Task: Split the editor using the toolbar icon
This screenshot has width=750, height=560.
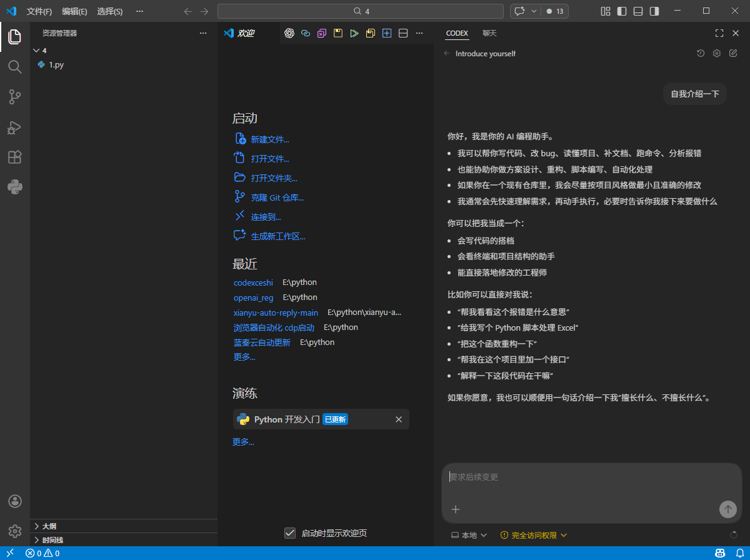Action: tap(402, 32)
